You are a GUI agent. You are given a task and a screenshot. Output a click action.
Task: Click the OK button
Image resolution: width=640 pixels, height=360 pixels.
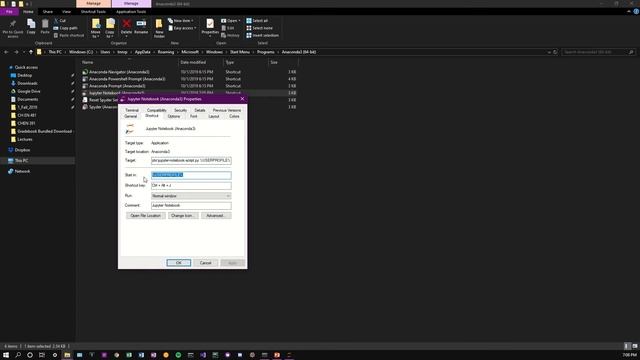click(178, 263)
